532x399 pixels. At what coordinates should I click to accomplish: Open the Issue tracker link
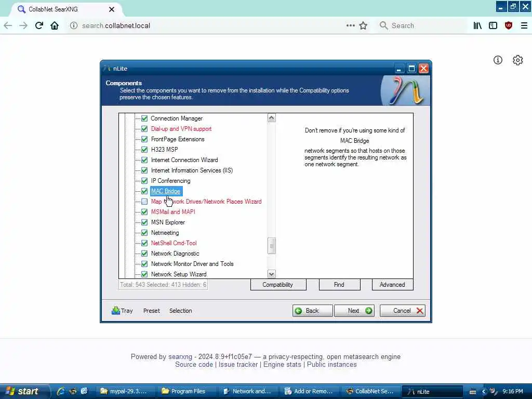[238, 364]
